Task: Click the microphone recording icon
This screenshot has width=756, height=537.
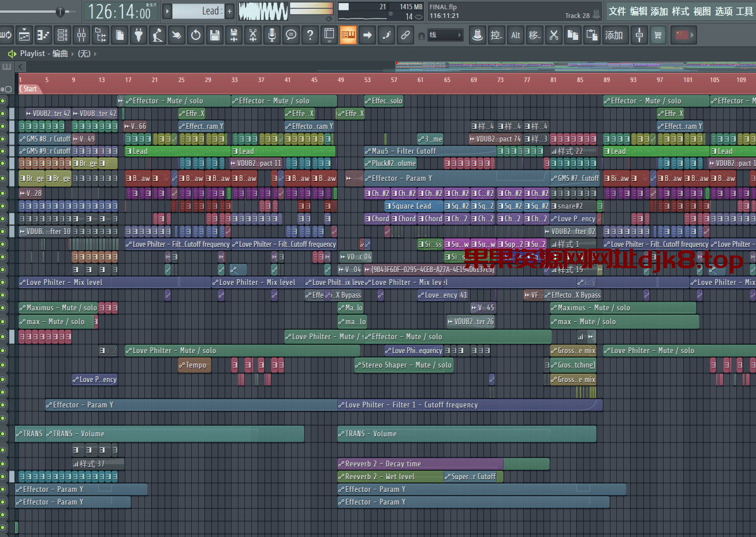Action: pyautogui.click(x=272, y=35)
